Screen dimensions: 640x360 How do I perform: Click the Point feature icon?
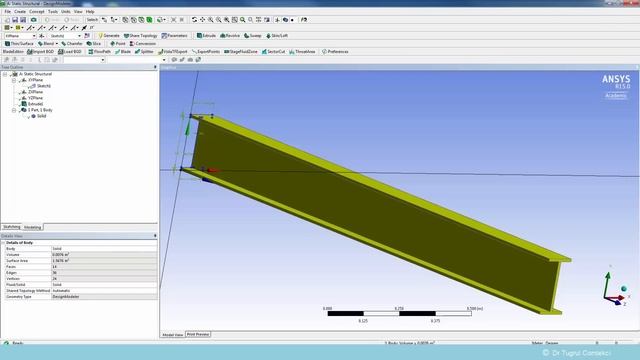(x=112, y=43)
